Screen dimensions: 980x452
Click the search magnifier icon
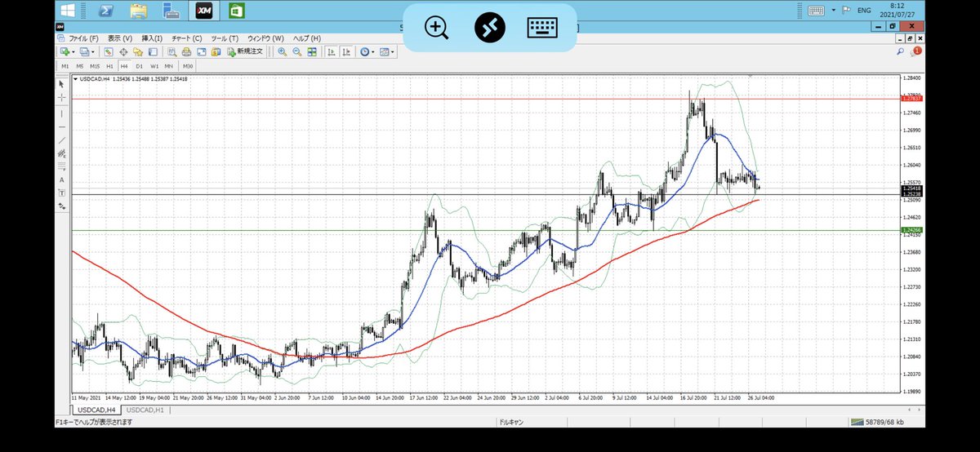click(901, 51)
